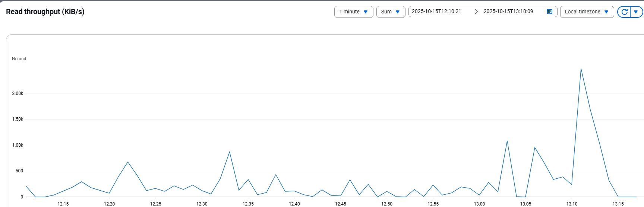Open the Local timezone dropdown
Viewport: 644px width, 207px height.
point(587,12)
